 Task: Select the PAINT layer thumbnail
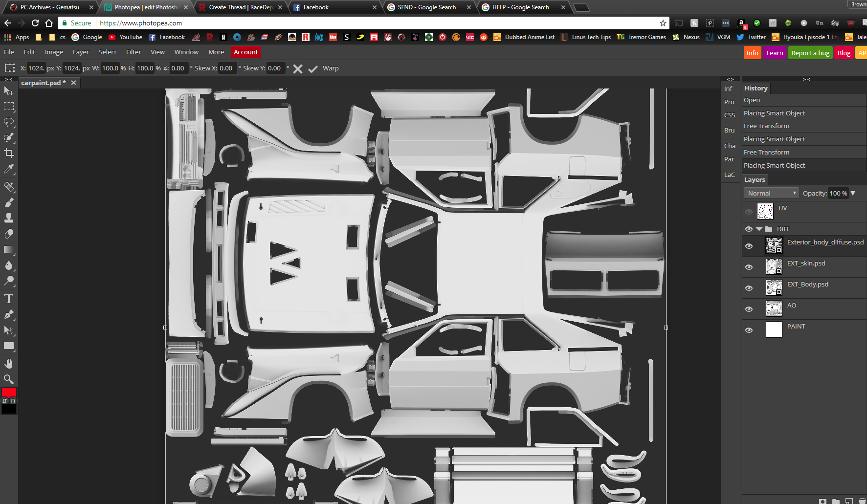point(774,329)
